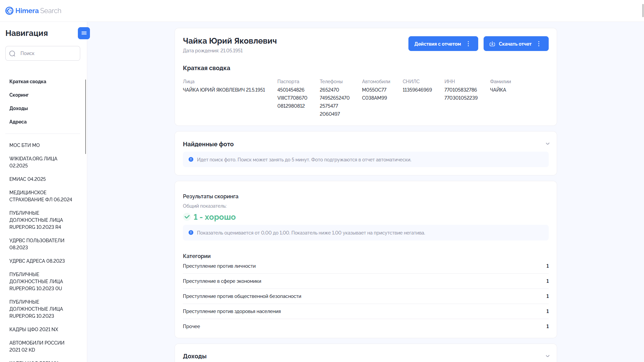Click phone number 74952652470
This screenshot has width=644, height=362.
point(335,98)
